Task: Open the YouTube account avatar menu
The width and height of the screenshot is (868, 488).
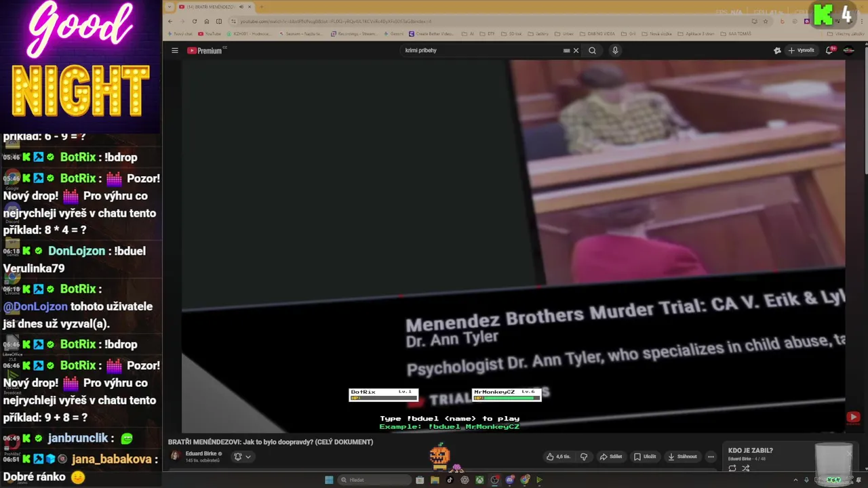Action: tap(848, 50)
